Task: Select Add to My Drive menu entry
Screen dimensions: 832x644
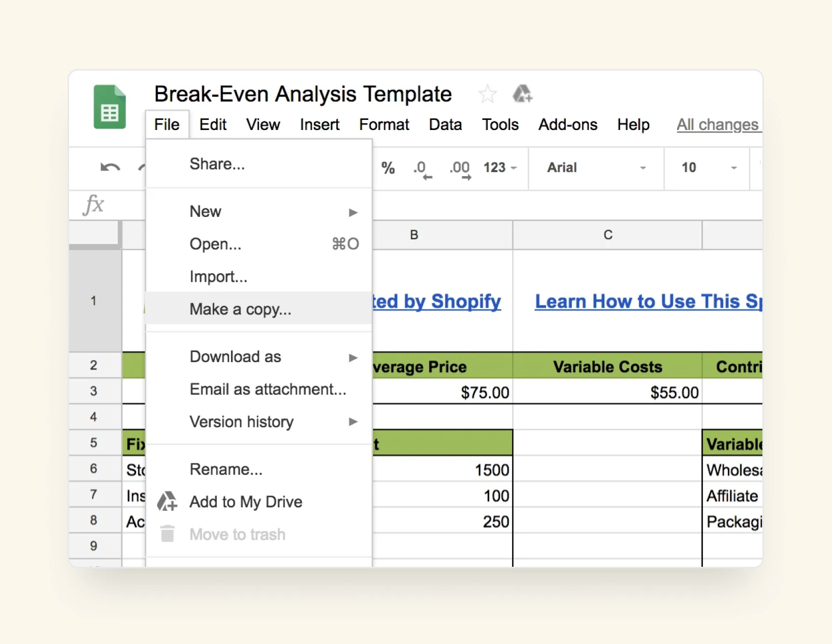Action: pyautogui.click(x=246, y=502)
